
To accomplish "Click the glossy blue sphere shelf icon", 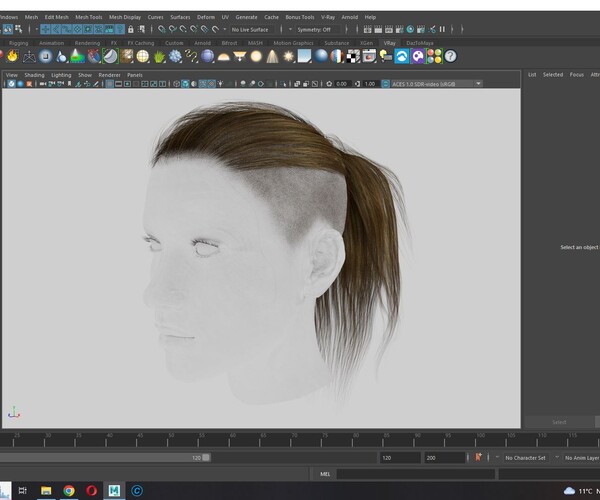I will point(321,56).
